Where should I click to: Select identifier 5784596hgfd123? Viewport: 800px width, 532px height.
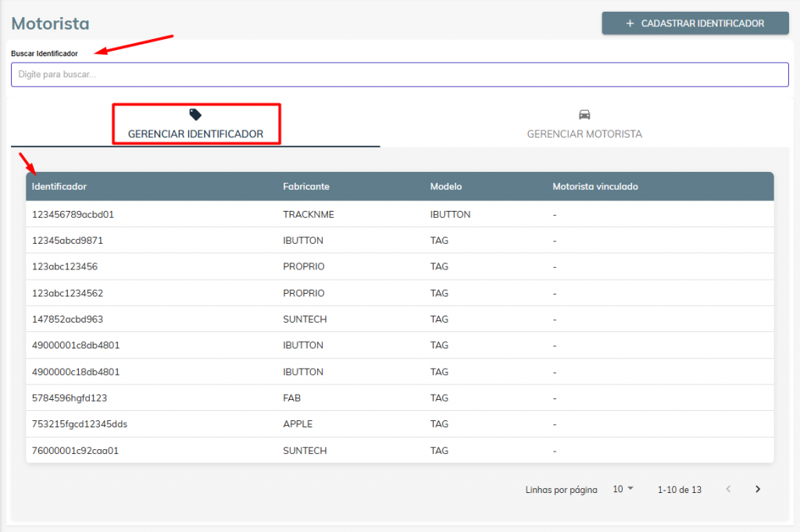click(x=70, y=398)
